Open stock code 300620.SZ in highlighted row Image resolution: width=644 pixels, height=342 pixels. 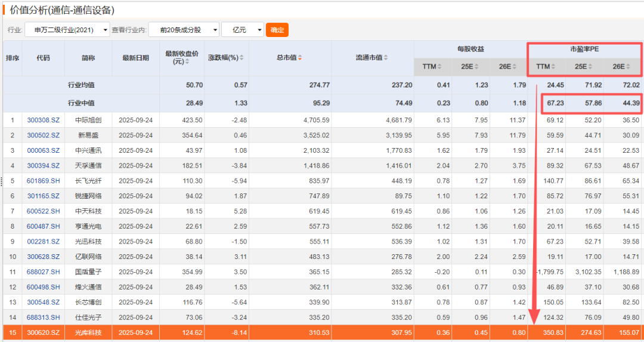tap(43, 332)
